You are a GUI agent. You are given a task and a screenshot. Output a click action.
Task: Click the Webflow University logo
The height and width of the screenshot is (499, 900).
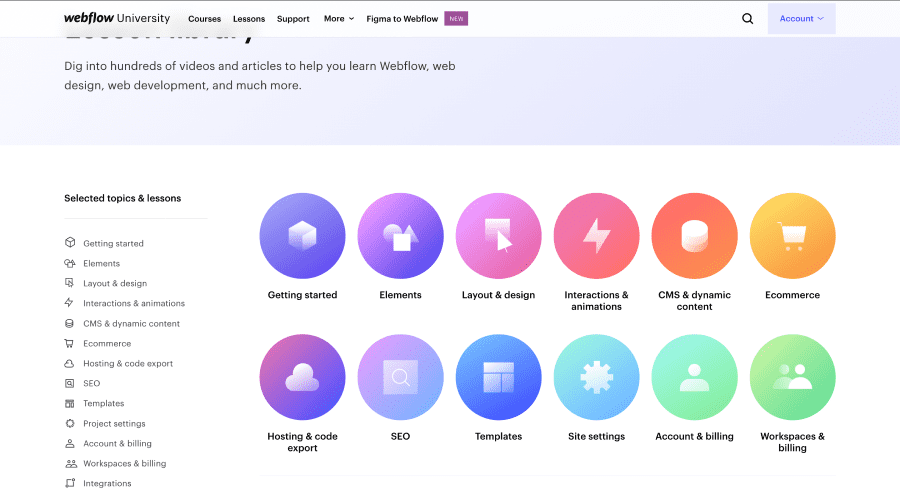117,18
